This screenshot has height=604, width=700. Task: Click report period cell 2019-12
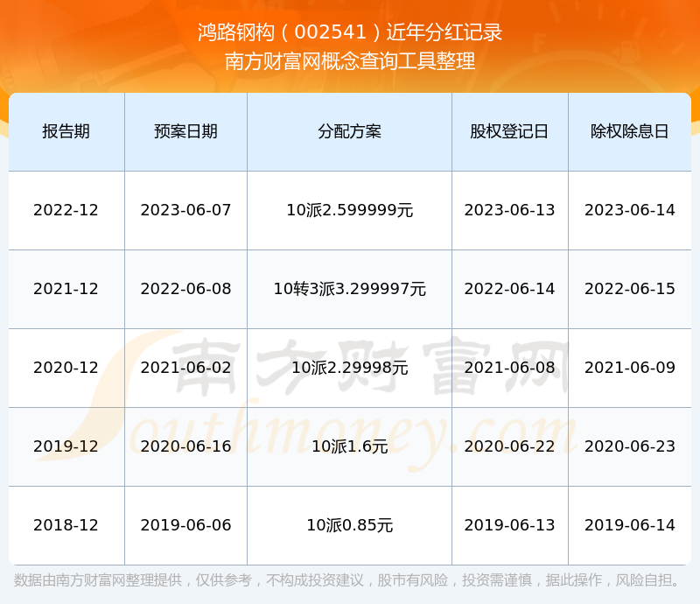[x=66, y=446]
